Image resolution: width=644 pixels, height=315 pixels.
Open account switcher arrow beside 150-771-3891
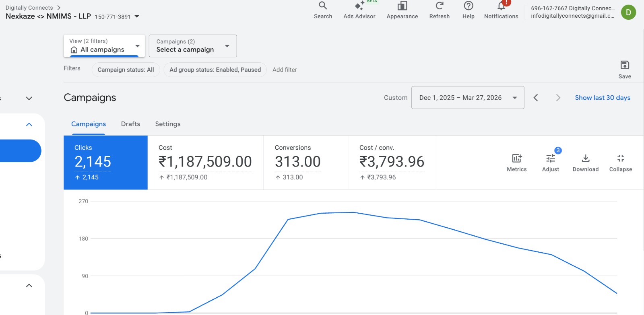(137, 16)
